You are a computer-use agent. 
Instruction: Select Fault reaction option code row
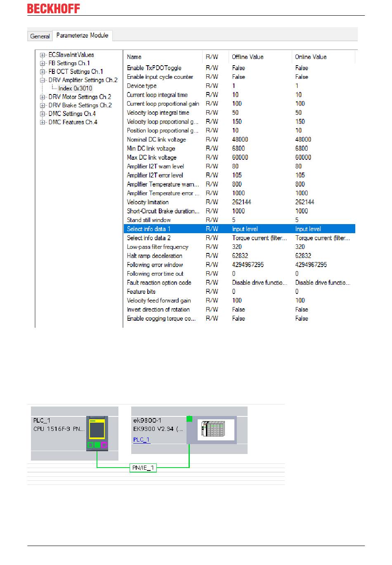[239, 283]
